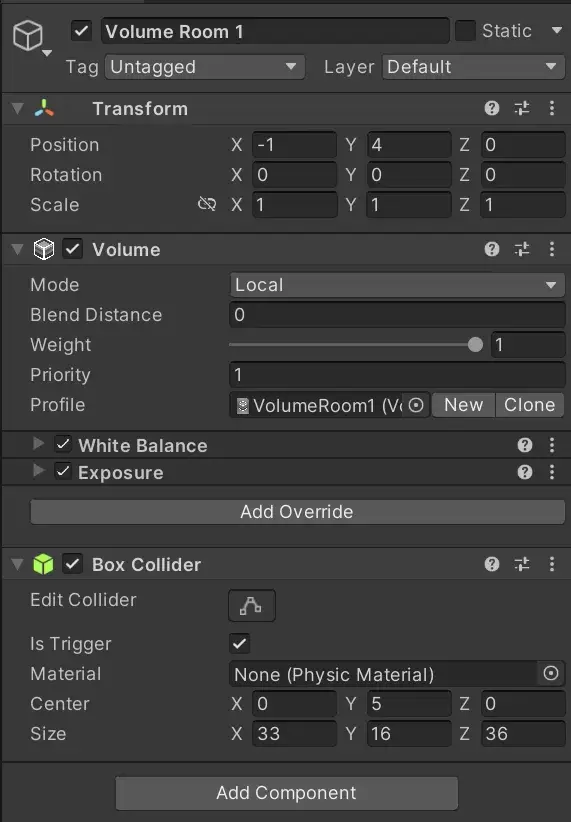Image resolution: width=571 pixels, height=822 pixels.
Task: Open the Tag dropdown showing Untagged
Action: pyautogui.click(x=205, y=67)
